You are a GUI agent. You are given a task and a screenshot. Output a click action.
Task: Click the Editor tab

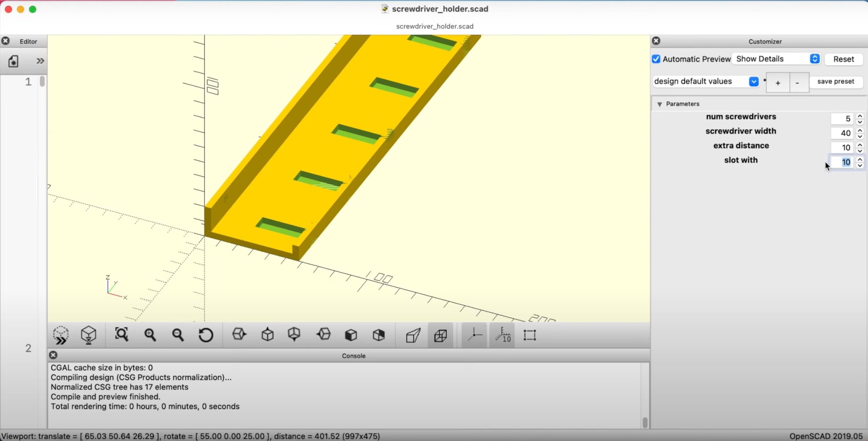point(28,41)
